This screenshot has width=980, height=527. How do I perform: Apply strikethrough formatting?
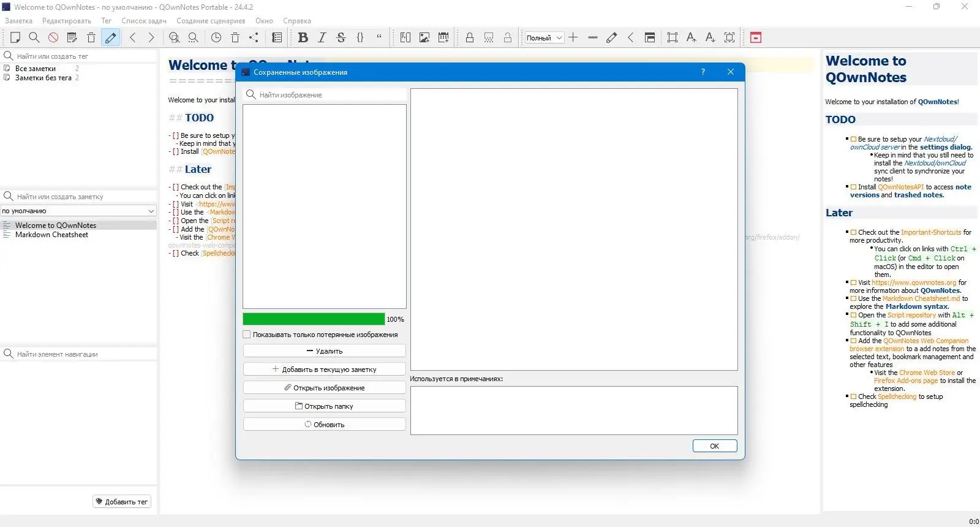pyautogui.click(x=341, y=37)
